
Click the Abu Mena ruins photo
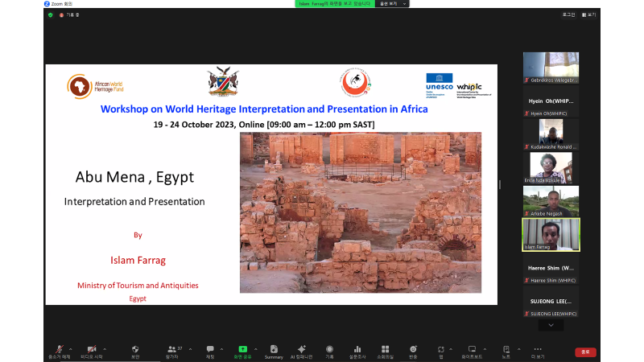(361, 212)
